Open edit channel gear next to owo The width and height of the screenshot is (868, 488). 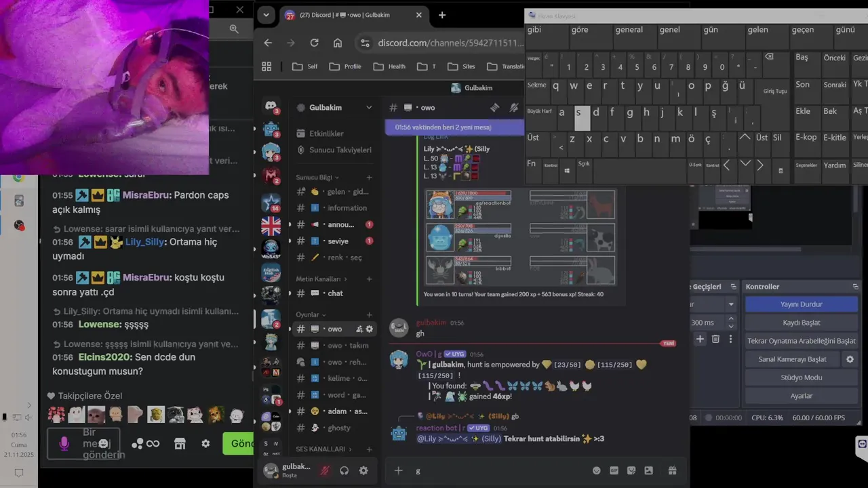click(370, 329)
